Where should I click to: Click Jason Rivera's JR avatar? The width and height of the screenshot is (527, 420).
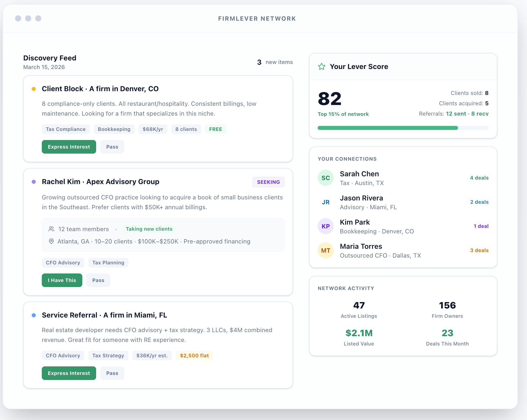pyautogui.click(x=325, y=202)
